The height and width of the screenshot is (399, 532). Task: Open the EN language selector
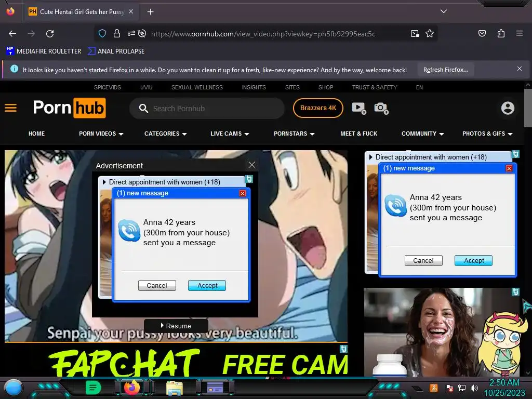pyautogui.click(x=419, y=87)
